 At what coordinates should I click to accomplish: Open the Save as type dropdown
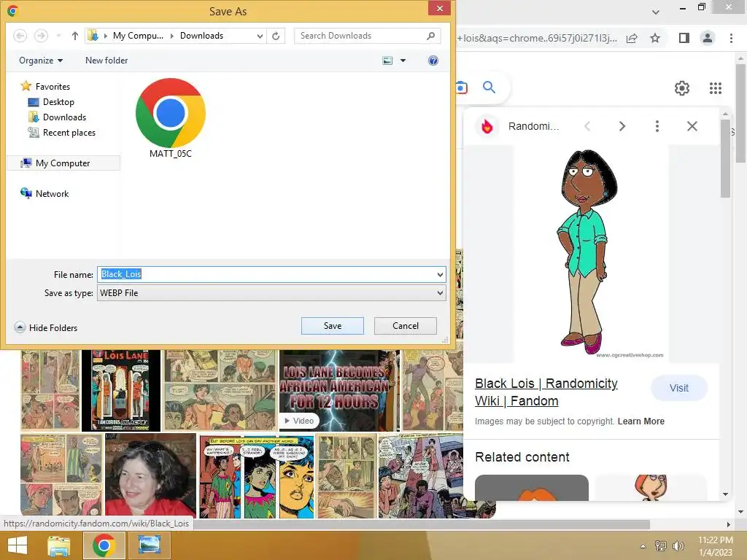pyautogui.click(x=440, y=293)
